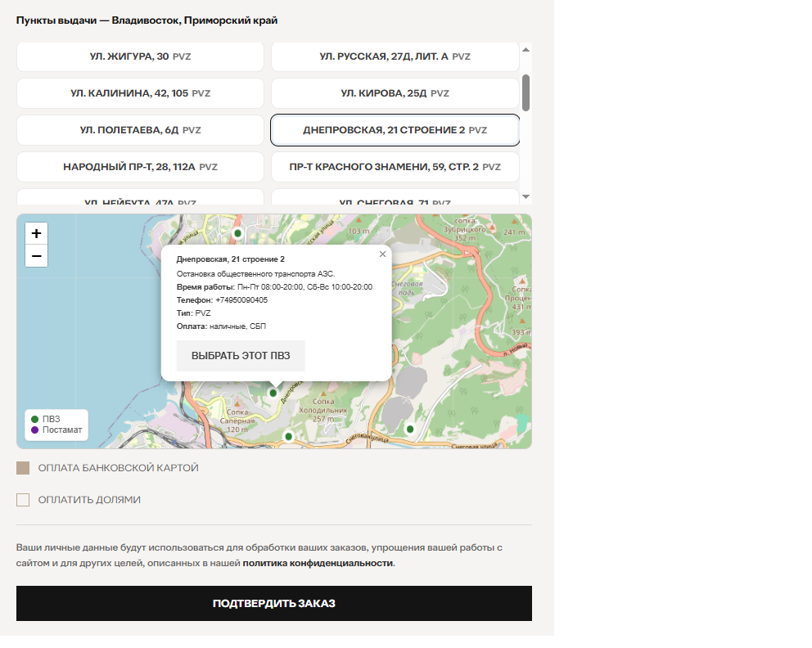This screenshot has width=812, height=648.
Task: Select pickup point Народный пр-т, 28, 112А
Action: click(140, 167)
